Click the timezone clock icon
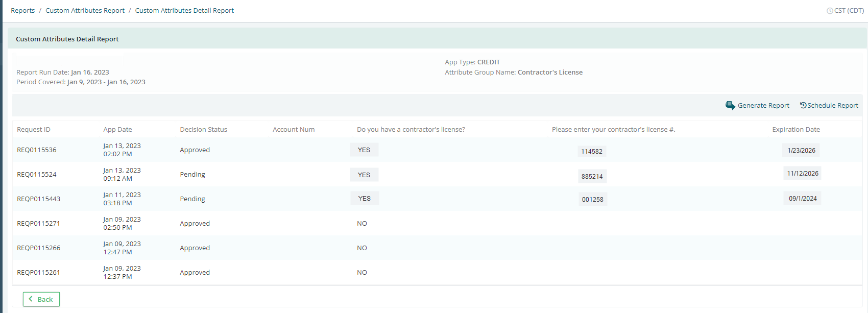The image size is (868, 313). pos(830,11)
